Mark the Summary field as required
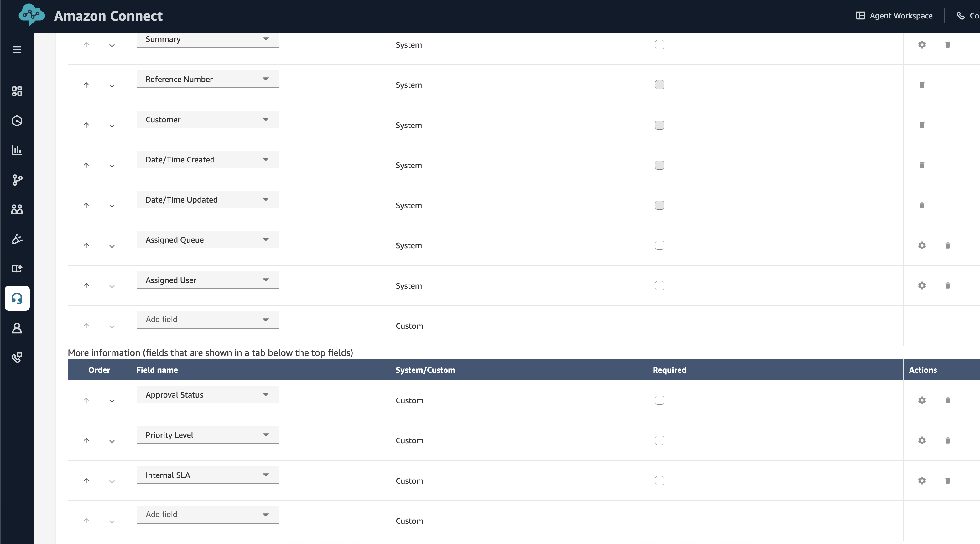 pos(660,44)
